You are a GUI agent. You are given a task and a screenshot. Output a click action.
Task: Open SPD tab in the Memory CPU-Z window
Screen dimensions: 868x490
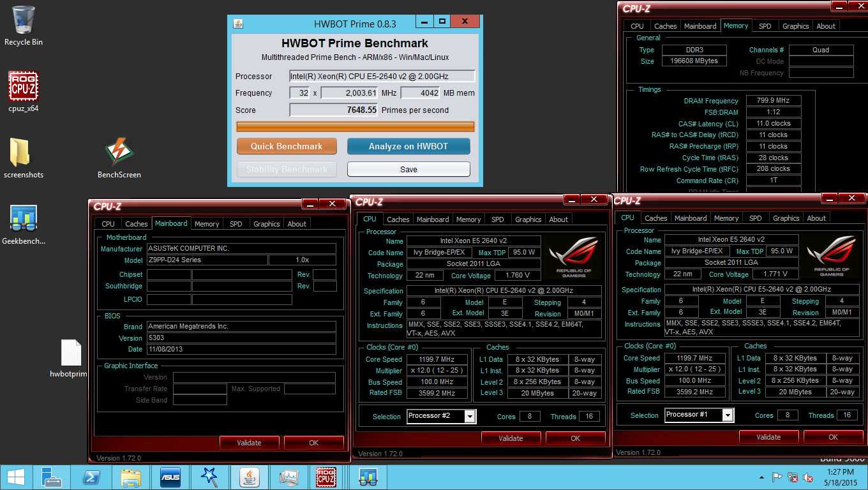(765, 26)
